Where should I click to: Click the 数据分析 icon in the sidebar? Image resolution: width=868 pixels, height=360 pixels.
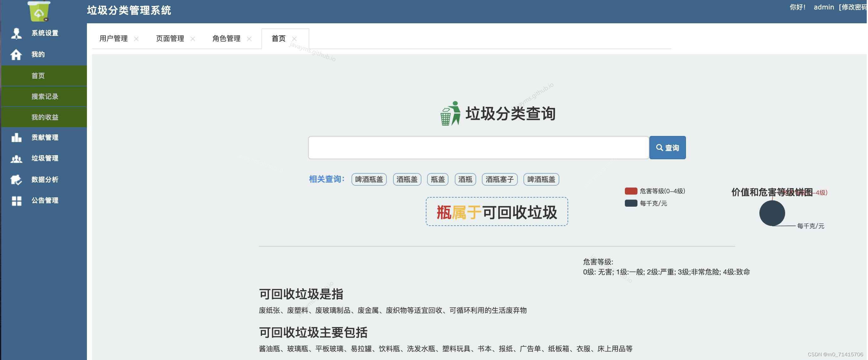16,179
